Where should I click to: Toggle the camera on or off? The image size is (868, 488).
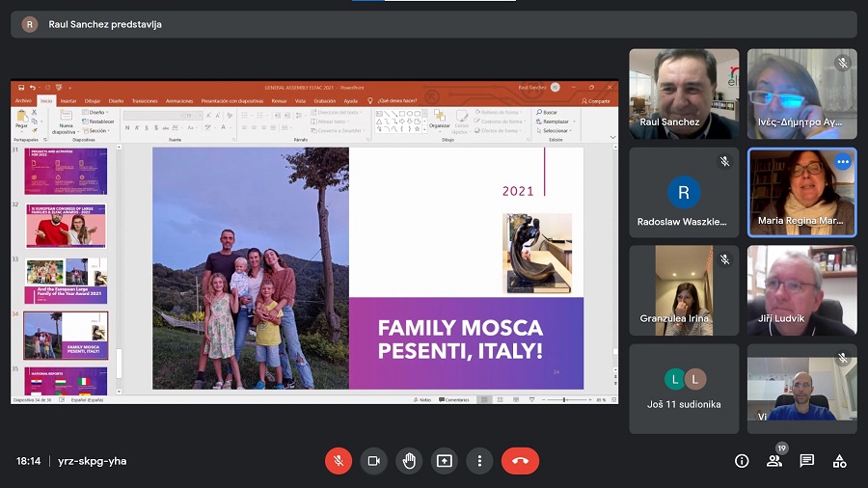(373, 461)
